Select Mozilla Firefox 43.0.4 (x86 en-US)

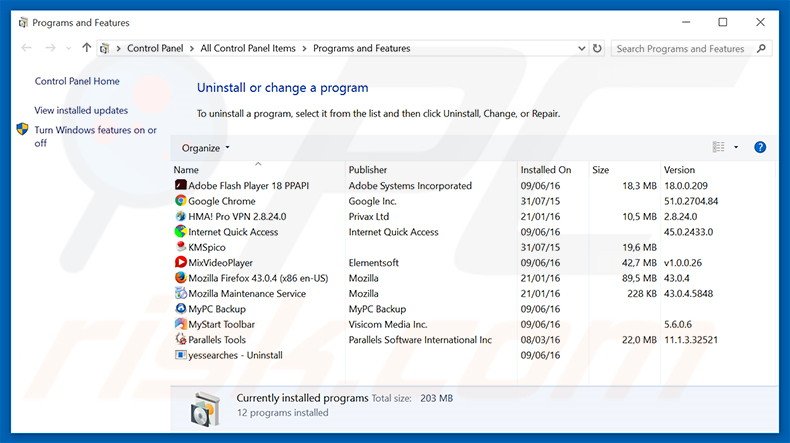pyautogui.click(x=258, y=278)
